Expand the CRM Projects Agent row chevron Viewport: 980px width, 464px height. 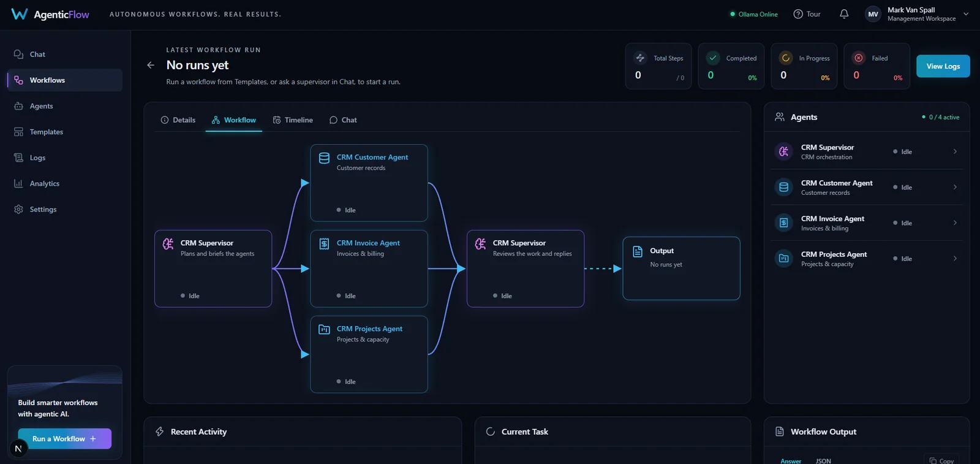tap(955, 258)
